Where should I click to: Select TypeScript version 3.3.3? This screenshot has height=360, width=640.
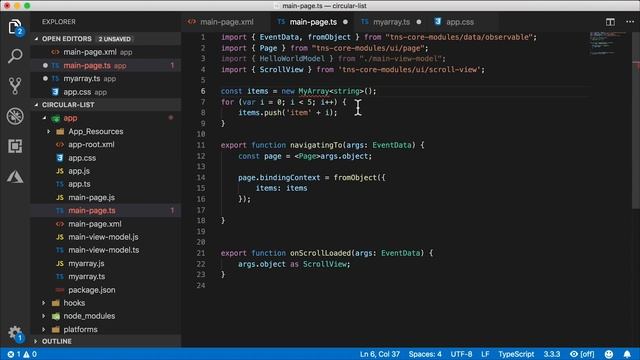tap(551, 354)
